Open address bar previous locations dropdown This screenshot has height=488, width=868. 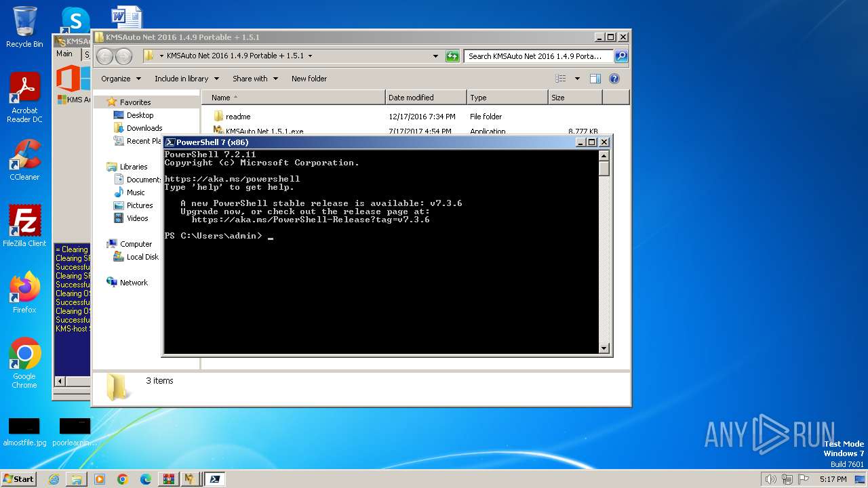pyautogui.click(x=435, y=56)
